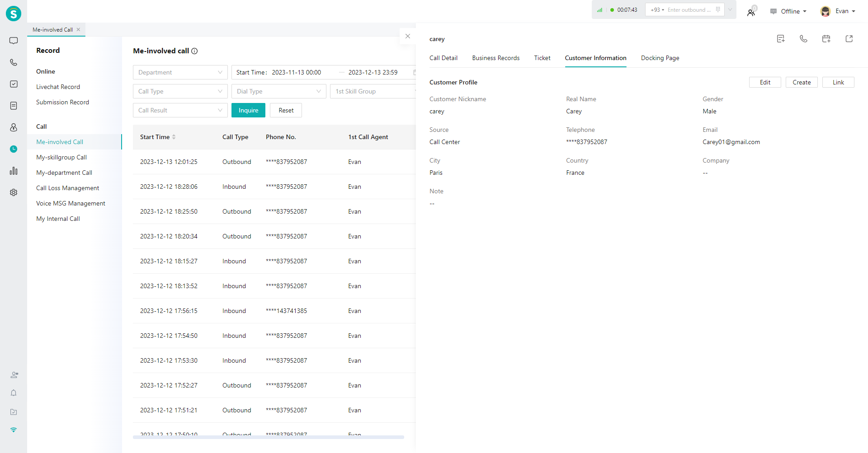Open the Call Type filter dropdown
The height and width of the screenshot is (453, 868).
(x=180, y=91)
